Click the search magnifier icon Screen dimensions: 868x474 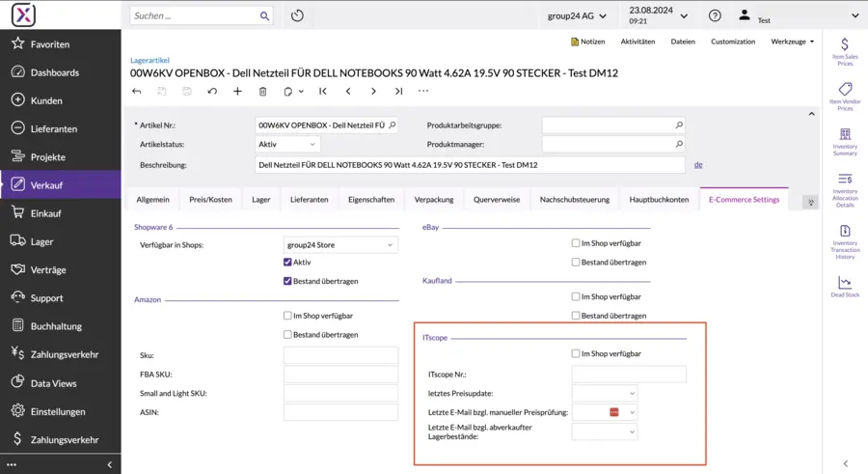264,16
